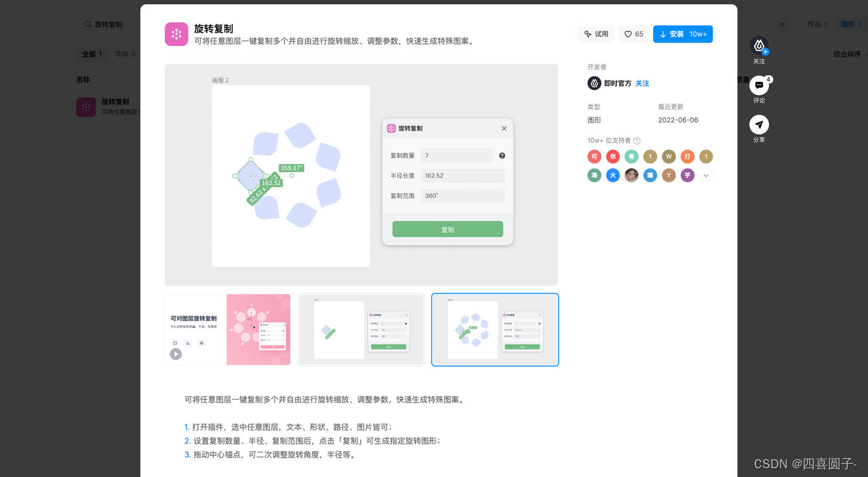Image resolution: width=868 pixels, height=477 pixels.
Task: Select the first pink preview thumbnail
Action: point(228,329)
